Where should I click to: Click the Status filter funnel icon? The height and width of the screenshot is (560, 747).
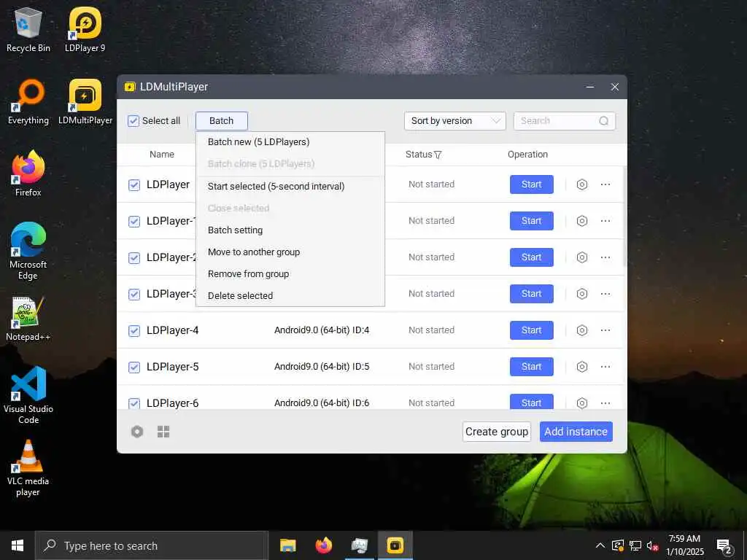click(438, 155)
